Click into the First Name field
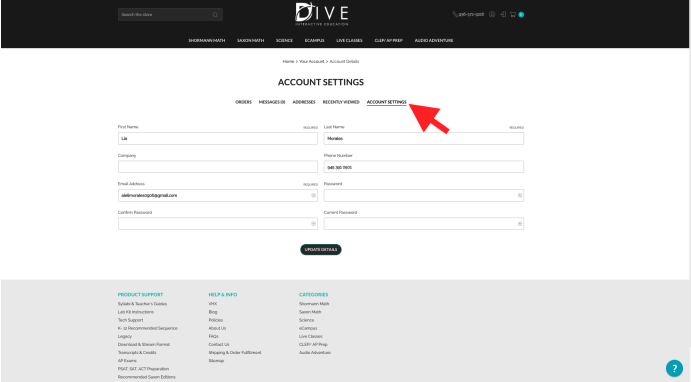Screen dimensions: 691x382 (x=218, y=138)
